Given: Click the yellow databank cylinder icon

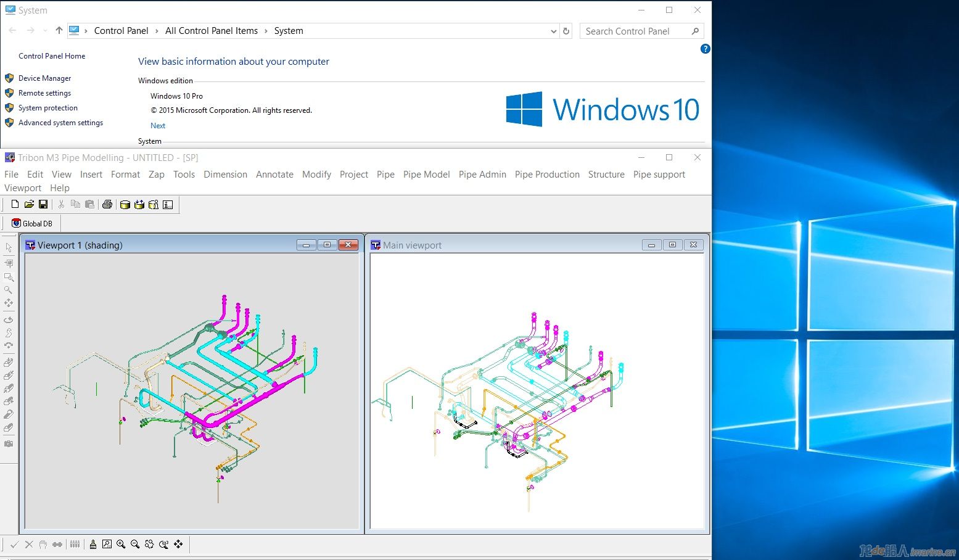Looking at the screenshot, I should coord(125,204).
